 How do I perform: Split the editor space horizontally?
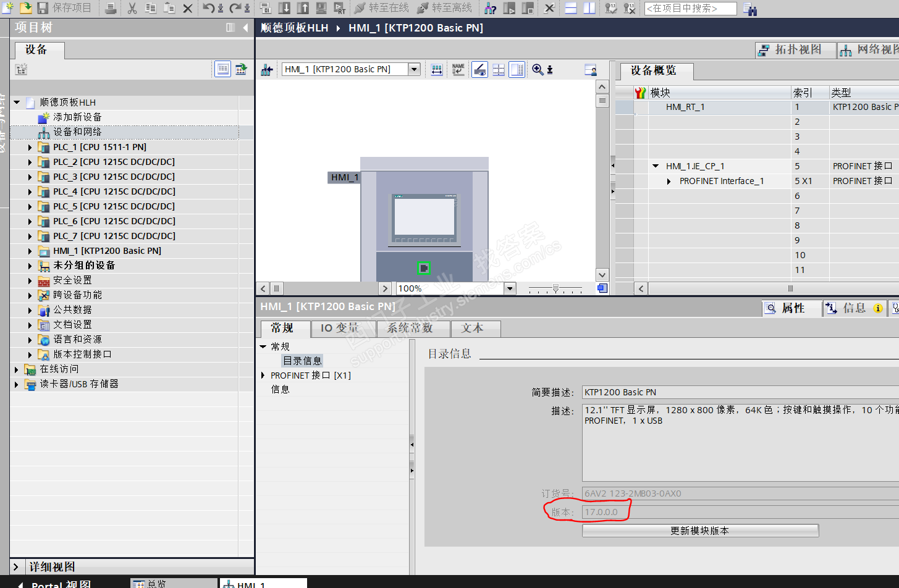[571, 8]
